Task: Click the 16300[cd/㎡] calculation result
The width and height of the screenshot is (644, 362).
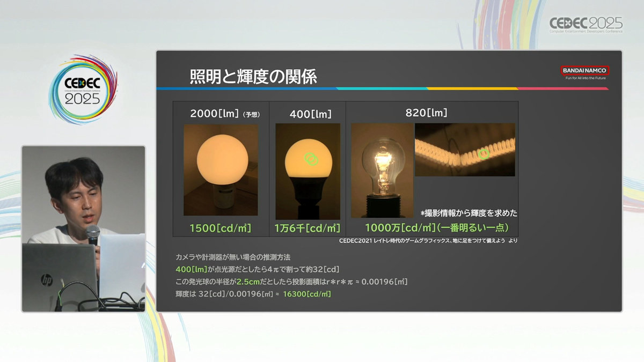Action: (307, 294)
